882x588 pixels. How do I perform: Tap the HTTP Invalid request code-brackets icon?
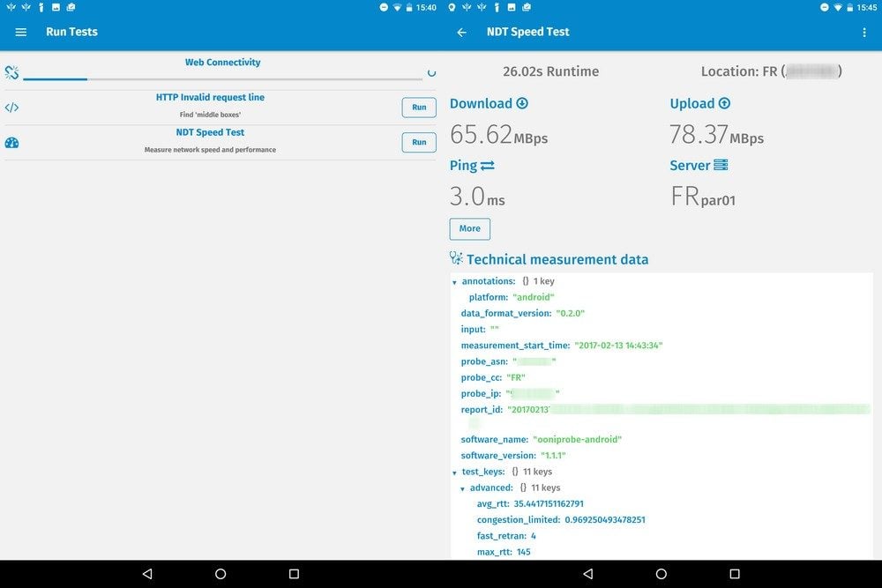[11, 108]
